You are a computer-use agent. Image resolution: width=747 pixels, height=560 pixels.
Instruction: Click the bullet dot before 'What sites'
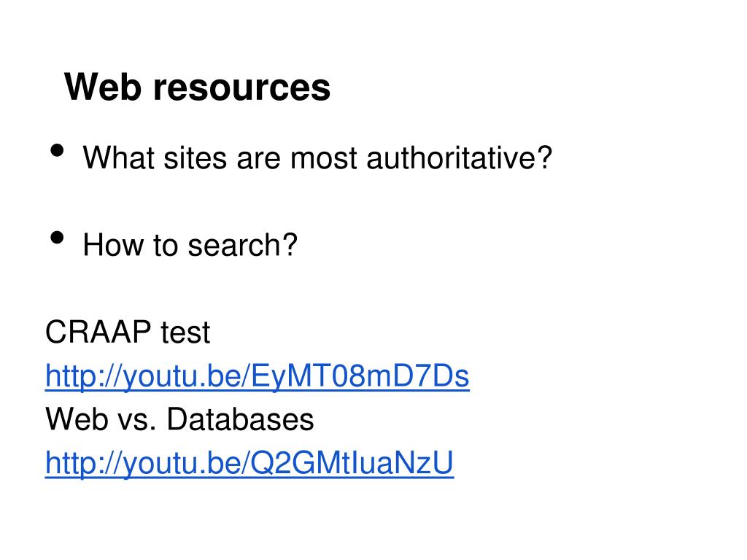(x=57, y=150)
